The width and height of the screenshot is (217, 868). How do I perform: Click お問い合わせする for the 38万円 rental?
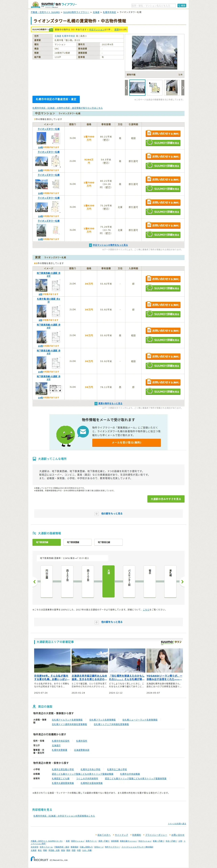pos(163,382)
